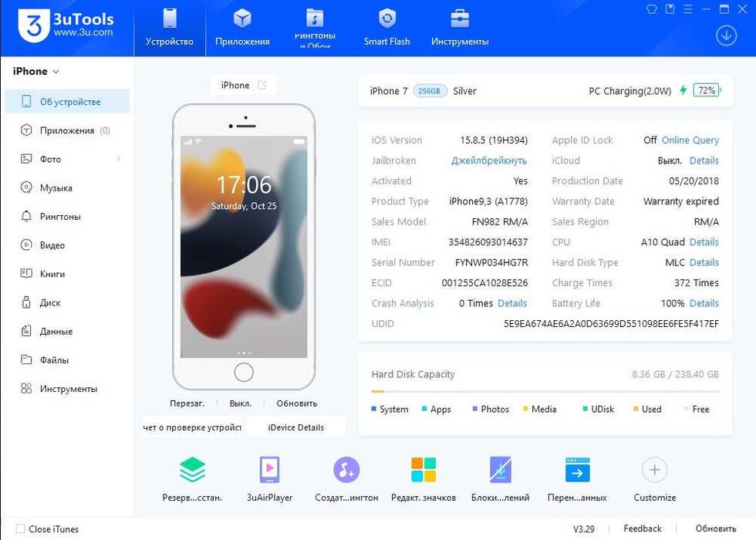Click the edit device name icon

(262, 85)
